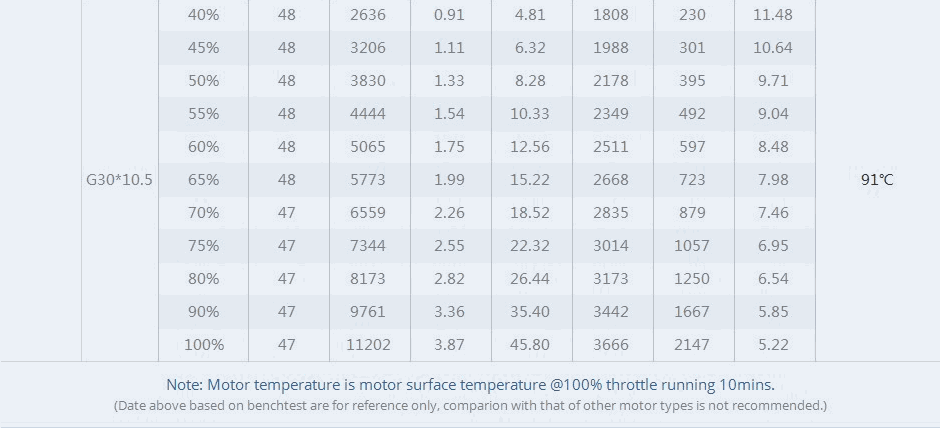
Task: Click the 100% throttle row label
Action: [204, 345]
